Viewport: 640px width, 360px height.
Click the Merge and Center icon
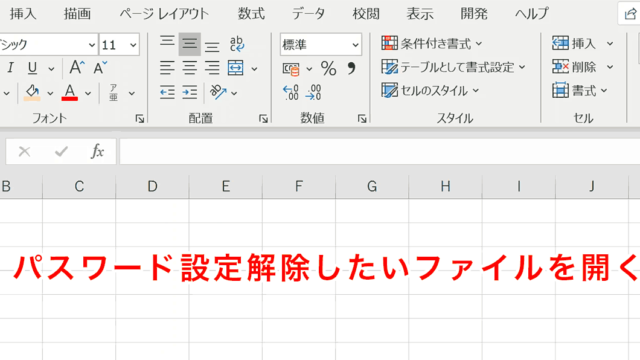(x=236, y=68)
